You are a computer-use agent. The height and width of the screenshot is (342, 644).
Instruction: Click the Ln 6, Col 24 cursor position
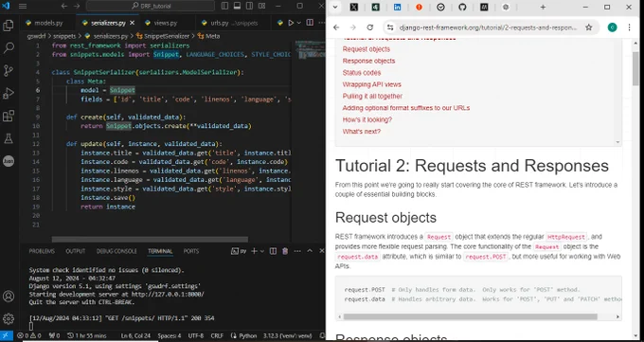click(x=134, y=335)
